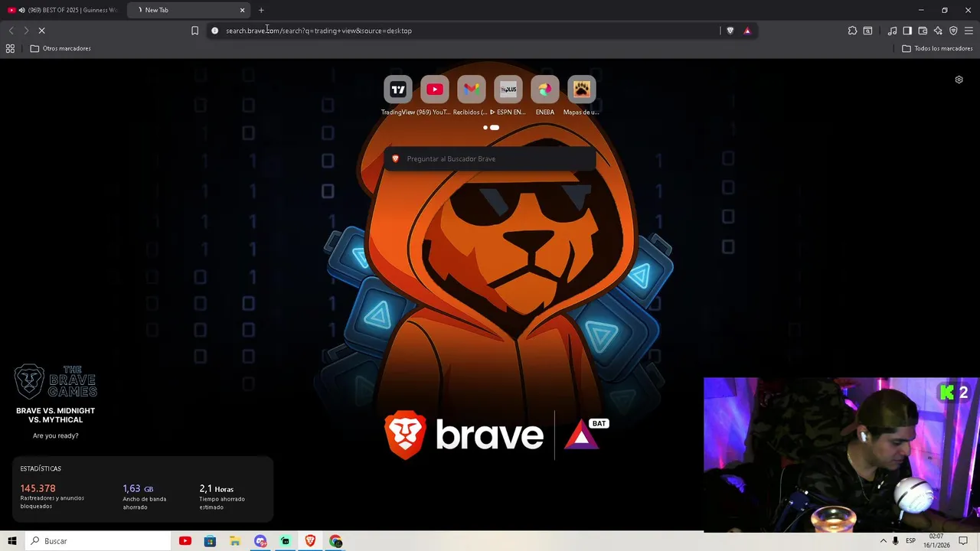Switch to the BEST OF 2025 Guinness tab
Image resolution: width=980 pixels, height=551 pixels.
64,10
